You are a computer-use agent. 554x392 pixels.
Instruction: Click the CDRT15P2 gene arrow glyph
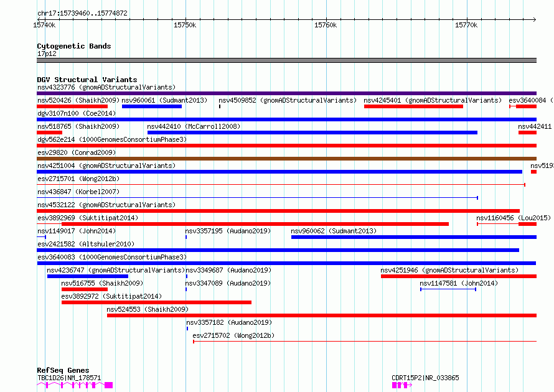tap(401, 385)
